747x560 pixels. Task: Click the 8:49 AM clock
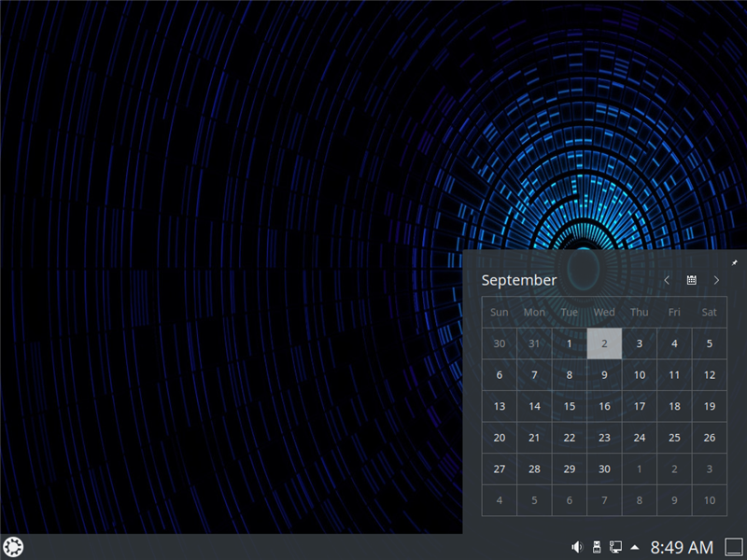point(682,548)
